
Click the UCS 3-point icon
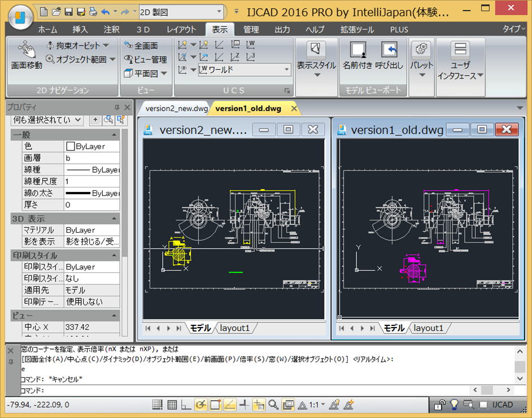coord(250,57)
